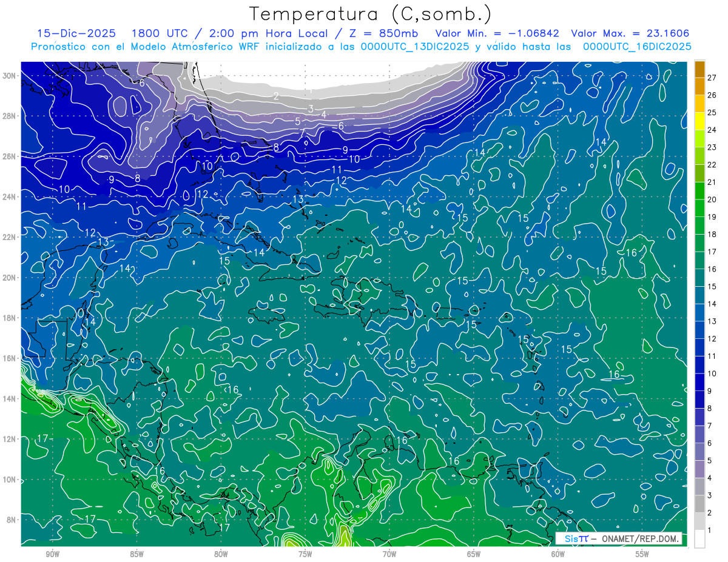Select initialization time "0000UTC_13DIC2025"
Viewport: 728px width, 562px height.
(x=414, y=47)
